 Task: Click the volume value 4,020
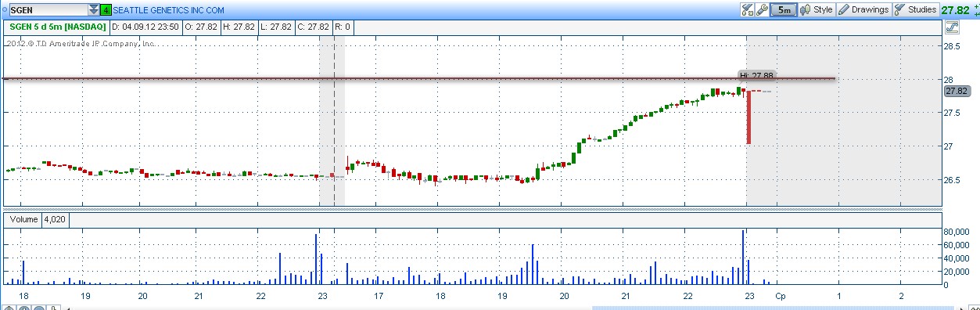pyautogui.click(x=55, y=220)
